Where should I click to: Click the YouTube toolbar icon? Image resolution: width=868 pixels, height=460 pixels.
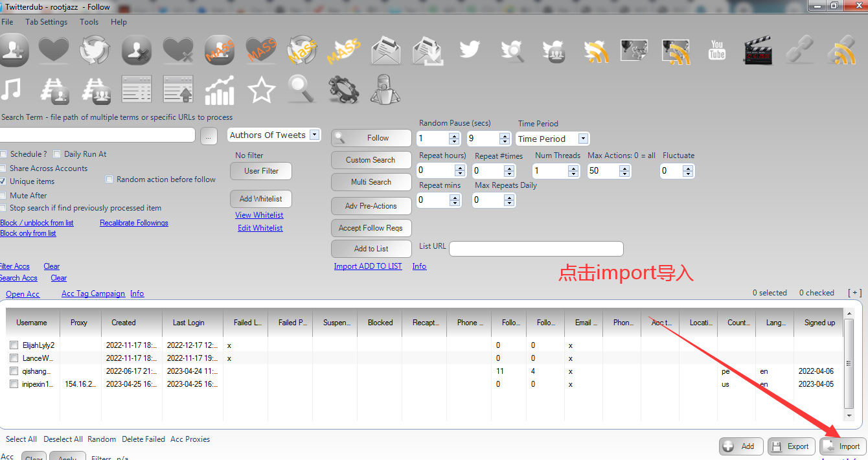717,50
